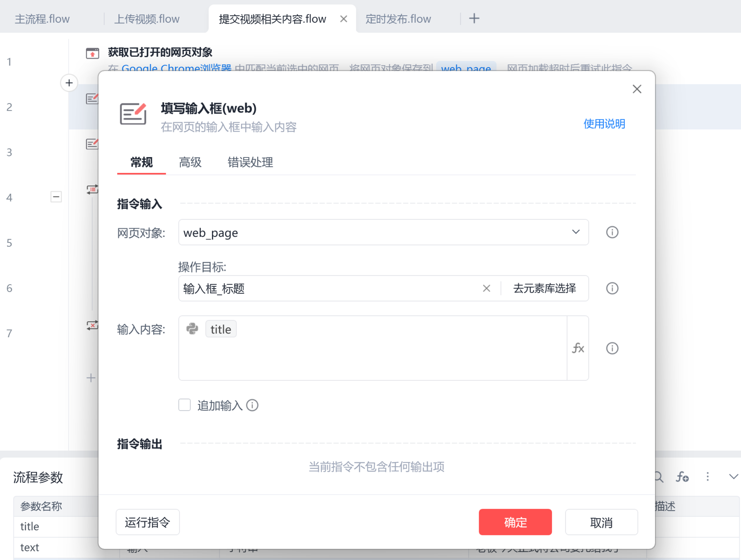Switch to the 高级 tab
The height and width of the screenshot is (560, 741).
[x=190, y=162]
